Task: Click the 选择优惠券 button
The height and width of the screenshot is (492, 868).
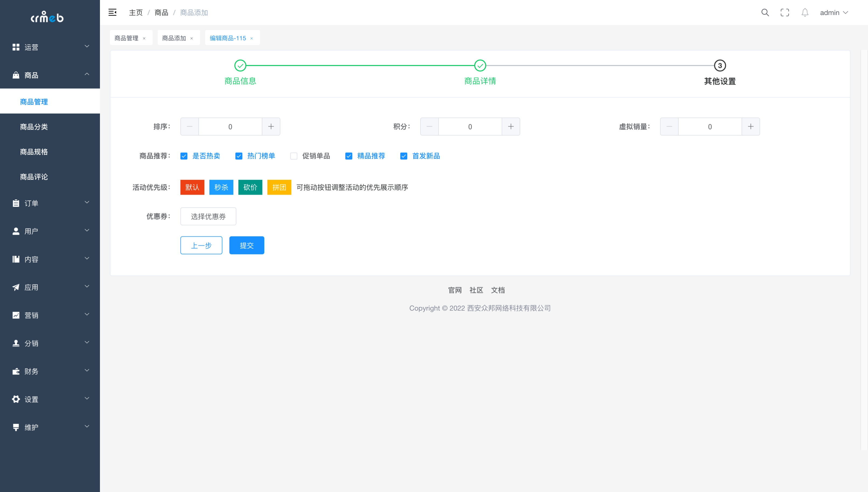Action: point(208,216)
